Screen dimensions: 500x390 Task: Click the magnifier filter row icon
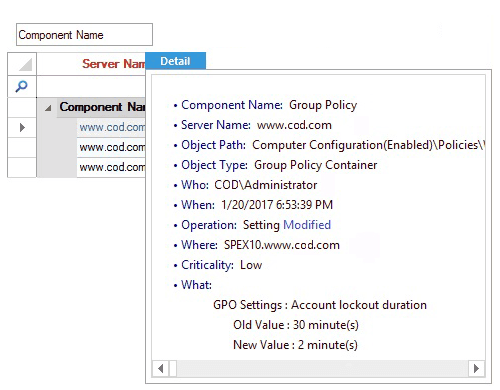pos(22,86)
